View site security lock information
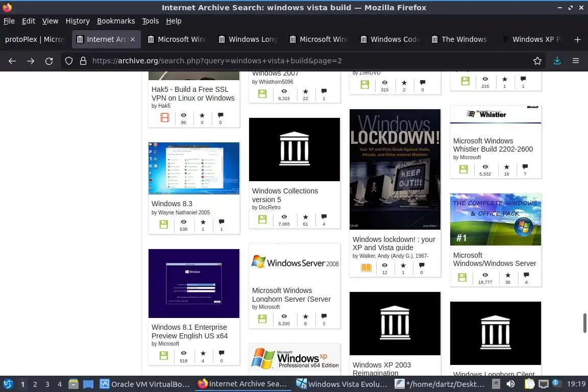This screenshot has width=588, height=392. pyautogui.click(x=83, y=61)
